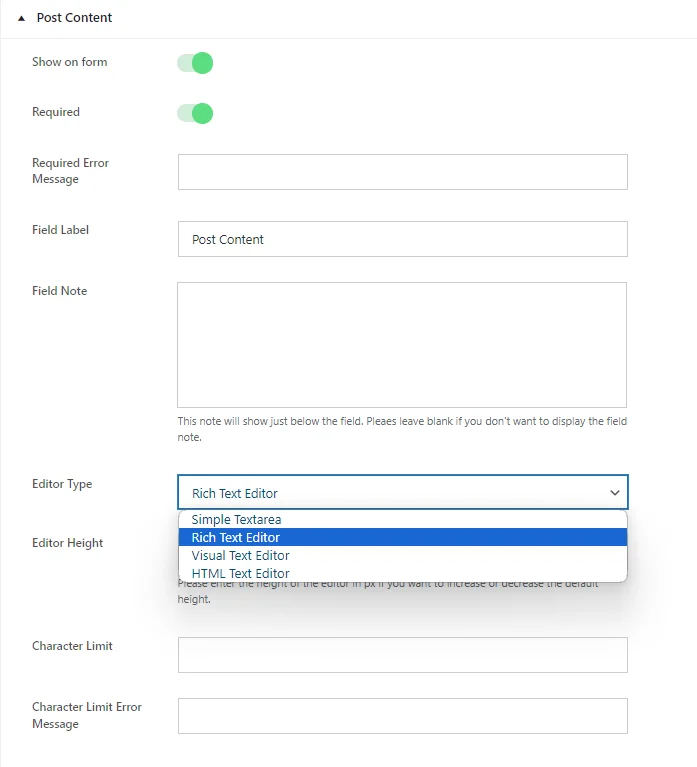
Task: Click the Character Limit input field
Action: pyautogui.click(x=403, y=654)
